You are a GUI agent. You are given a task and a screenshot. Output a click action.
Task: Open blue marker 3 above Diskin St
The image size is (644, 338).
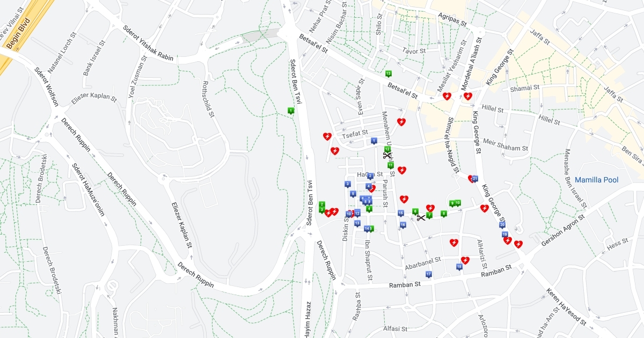point(348,184)
